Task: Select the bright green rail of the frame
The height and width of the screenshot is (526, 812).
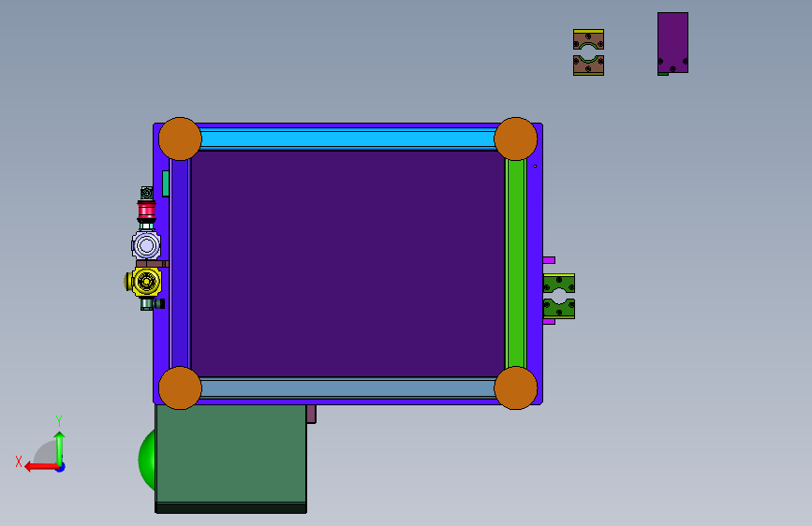Action: (x=516, y=264)
